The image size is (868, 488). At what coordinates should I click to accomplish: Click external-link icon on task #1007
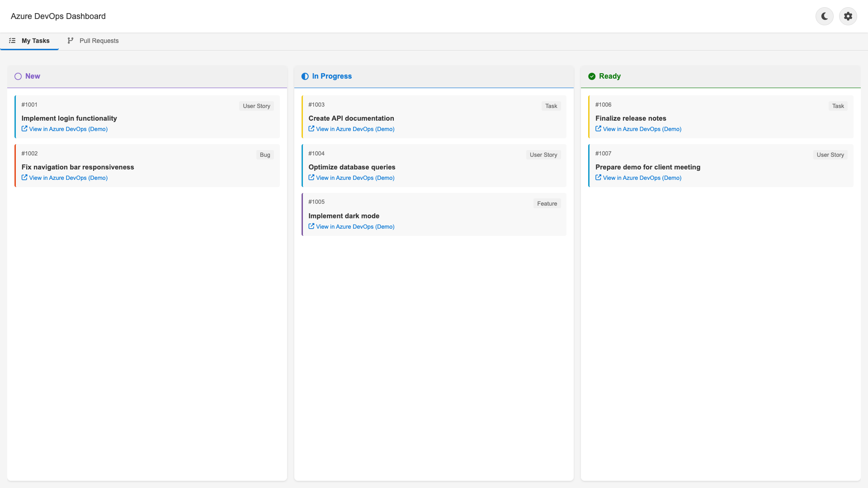598,178
